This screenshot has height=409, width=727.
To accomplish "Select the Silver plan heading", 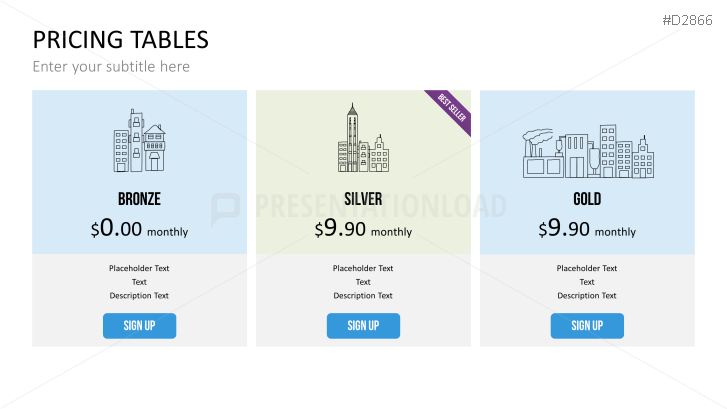I will click(363, 199).
